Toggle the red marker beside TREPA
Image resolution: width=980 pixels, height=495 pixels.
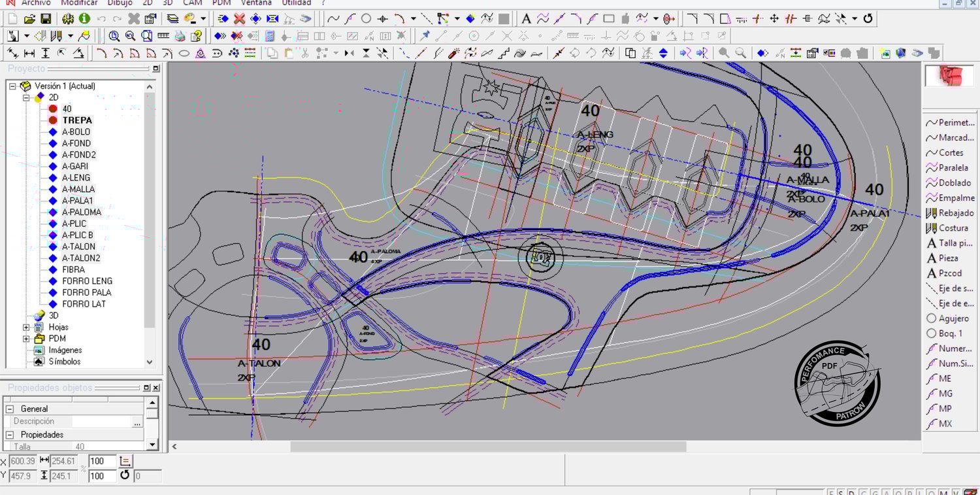tap(53, 120)
